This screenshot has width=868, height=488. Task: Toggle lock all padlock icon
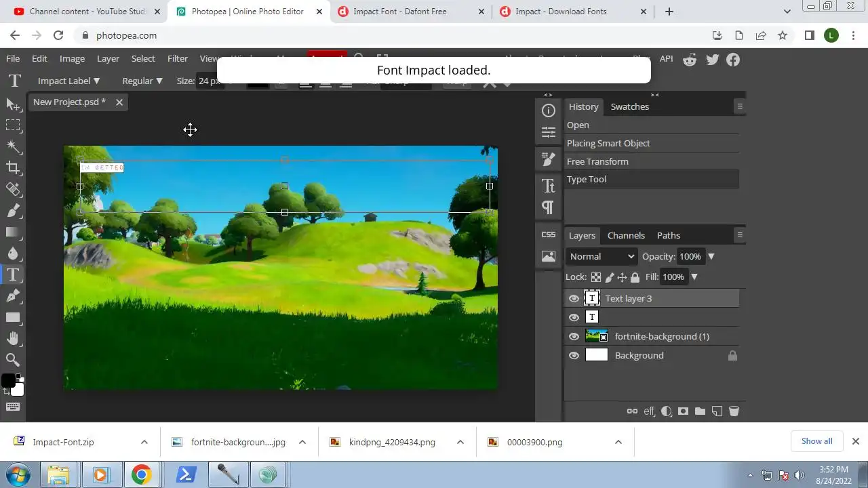click(x=635, y=277)
